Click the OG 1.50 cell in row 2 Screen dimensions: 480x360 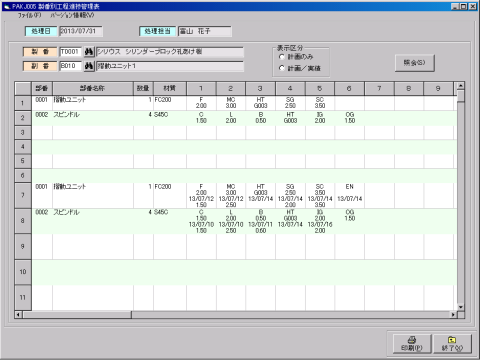tap(349, 118)
